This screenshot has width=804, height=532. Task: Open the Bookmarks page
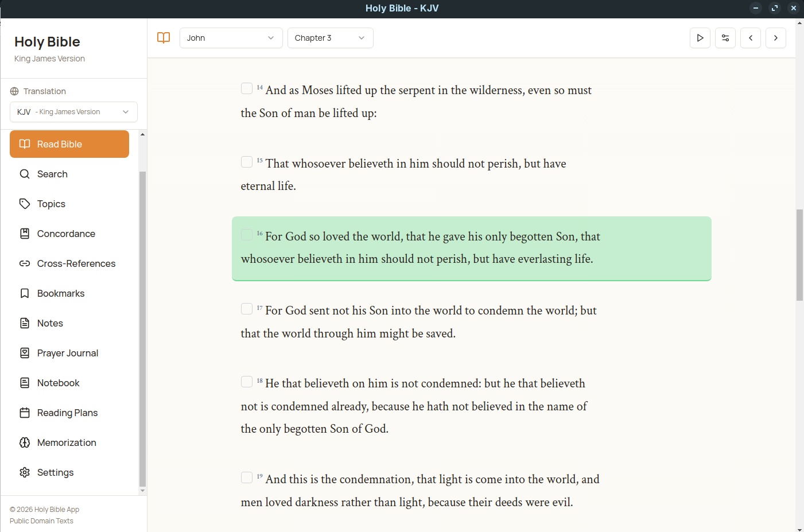click(x=69, y=293)
